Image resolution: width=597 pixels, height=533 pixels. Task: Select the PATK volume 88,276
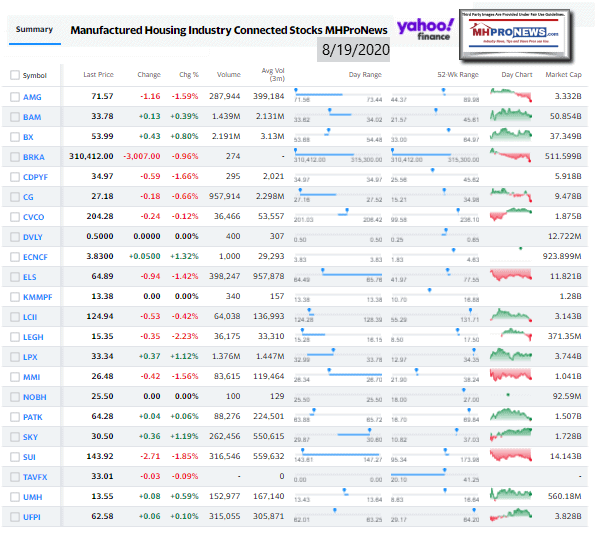(x=227, y=417)
